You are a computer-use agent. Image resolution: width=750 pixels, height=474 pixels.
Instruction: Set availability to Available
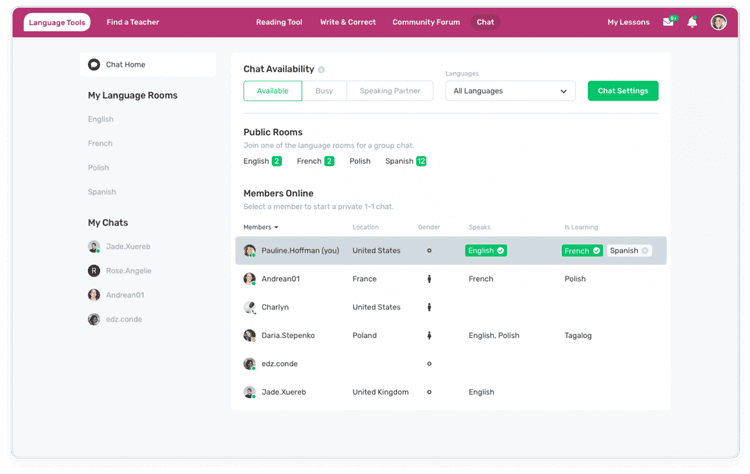272,91
